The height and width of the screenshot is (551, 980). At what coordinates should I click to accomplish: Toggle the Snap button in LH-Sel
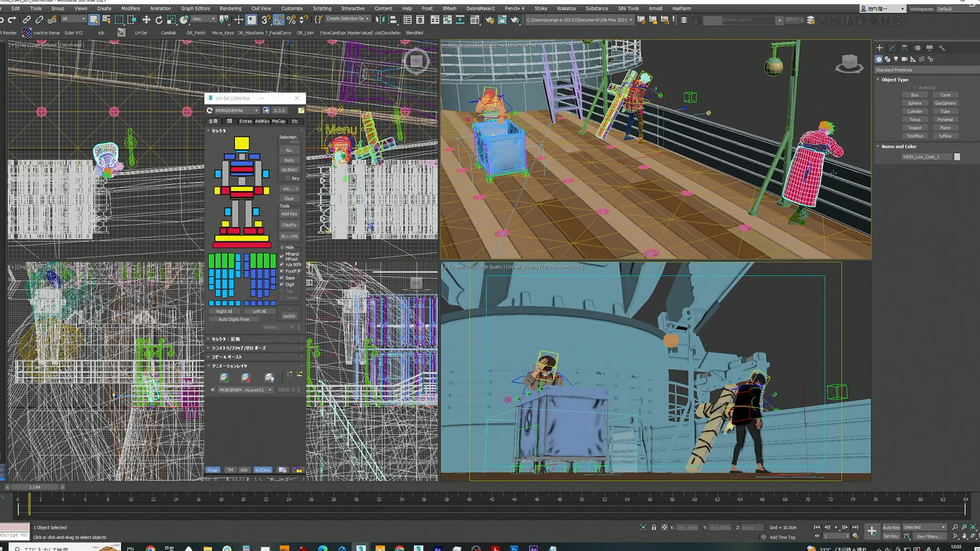(x=213, y=470)
